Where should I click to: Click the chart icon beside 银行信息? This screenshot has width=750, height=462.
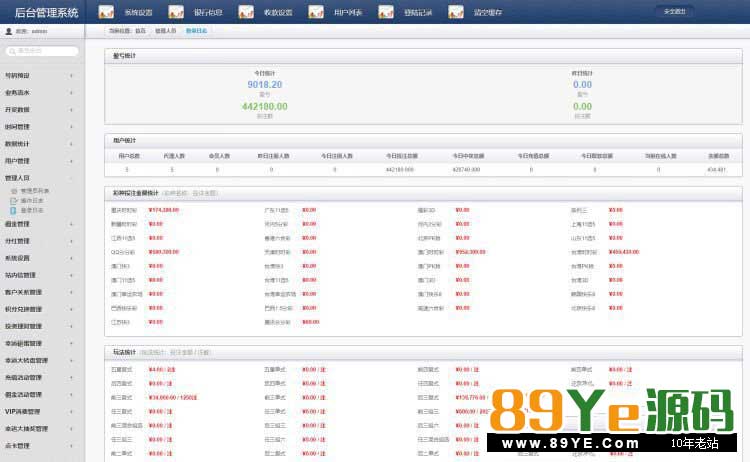tap(176, 12)
